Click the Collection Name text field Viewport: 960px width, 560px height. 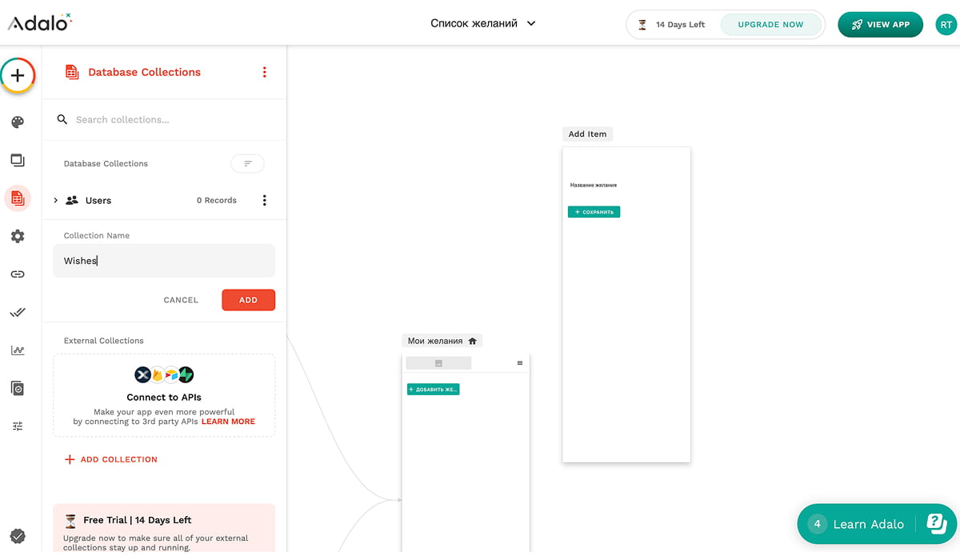[164, 261]
